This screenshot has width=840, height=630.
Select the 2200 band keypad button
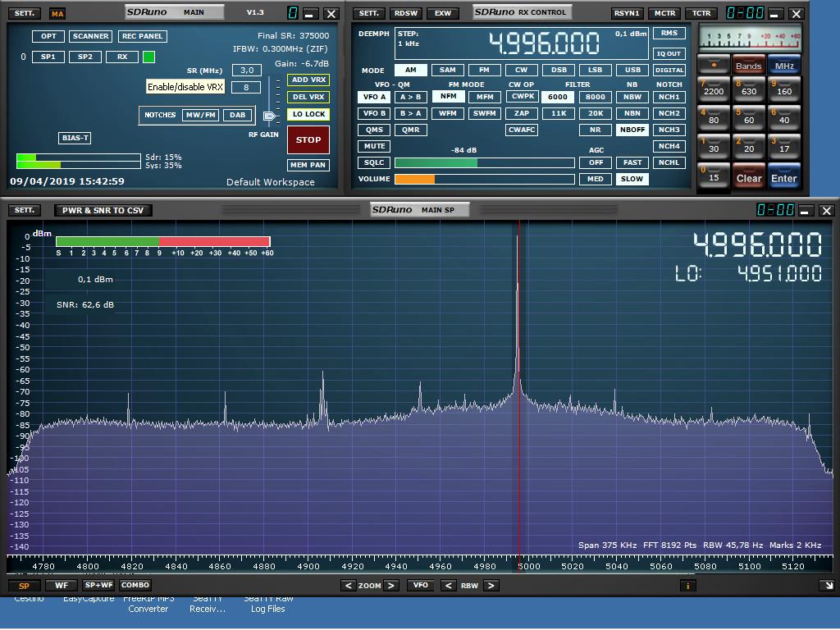(714, 89)
